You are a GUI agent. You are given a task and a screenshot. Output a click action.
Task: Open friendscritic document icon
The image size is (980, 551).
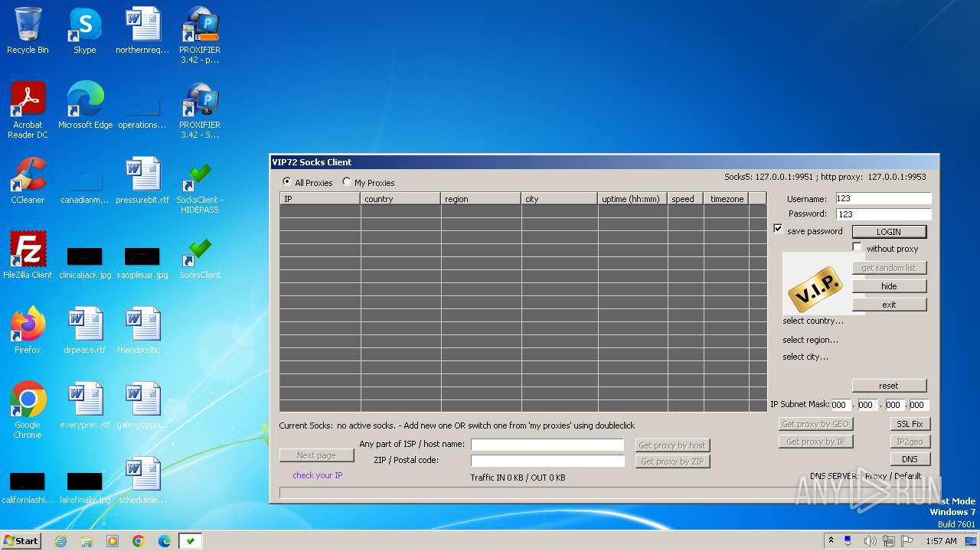[142, 331]
